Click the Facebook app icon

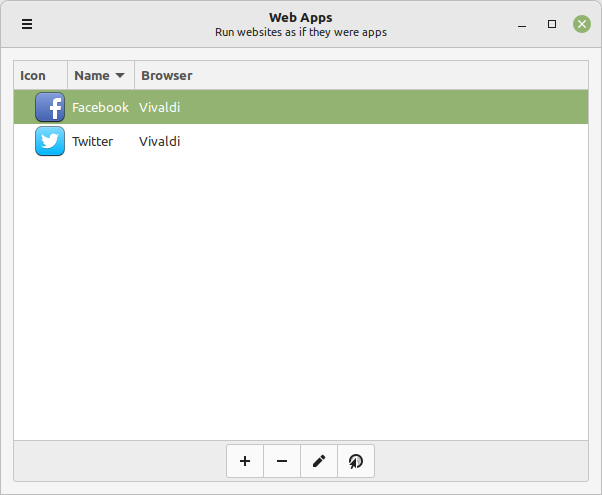tap(50, 107)
